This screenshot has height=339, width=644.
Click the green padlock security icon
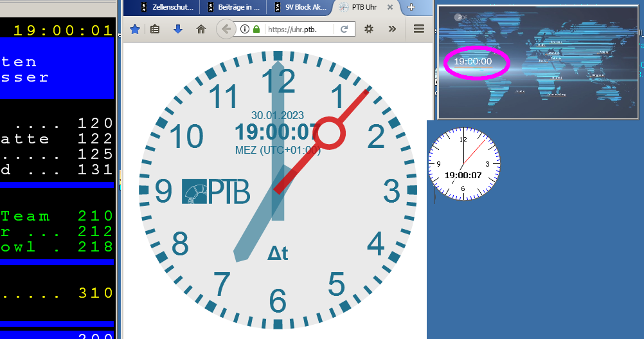coord(256,29)
